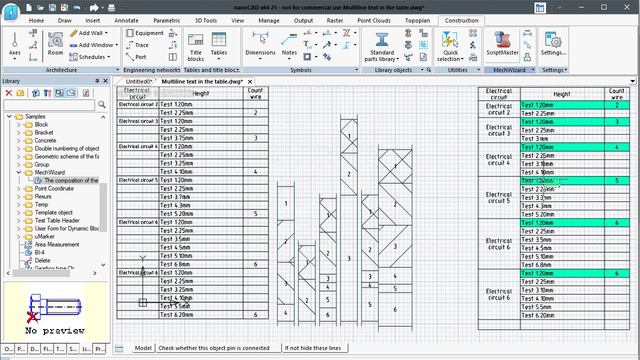Open the Standard parts library
This screenshot has height=360, width=640.
pos(382,47)
